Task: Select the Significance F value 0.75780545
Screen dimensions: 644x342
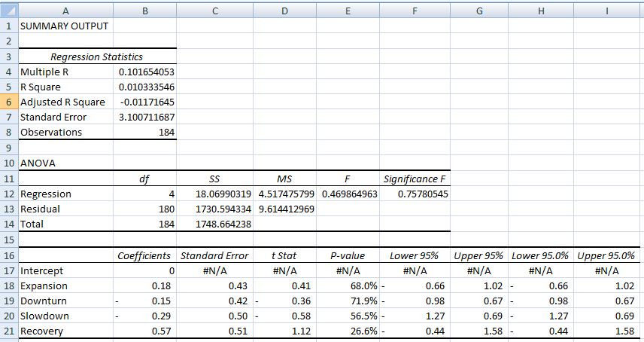Action: (415, 194)
